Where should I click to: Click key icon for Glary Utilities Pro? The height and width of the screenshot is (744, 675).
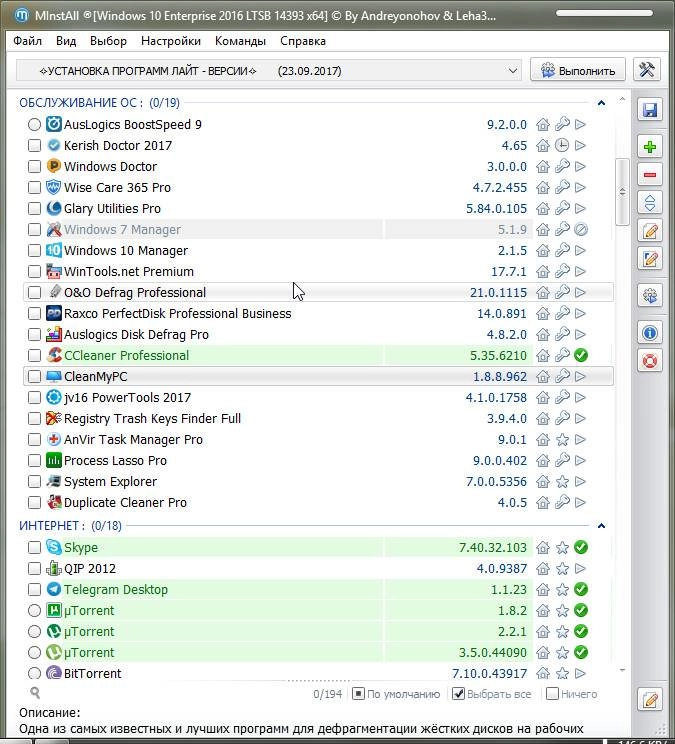[562, 208]
